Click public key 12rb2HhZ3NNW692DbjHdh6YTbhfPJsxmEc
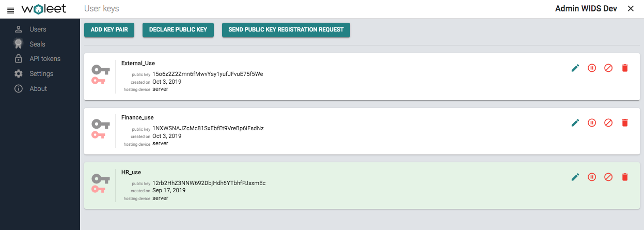This screenshot has width=644, height=230. (209, 183)
